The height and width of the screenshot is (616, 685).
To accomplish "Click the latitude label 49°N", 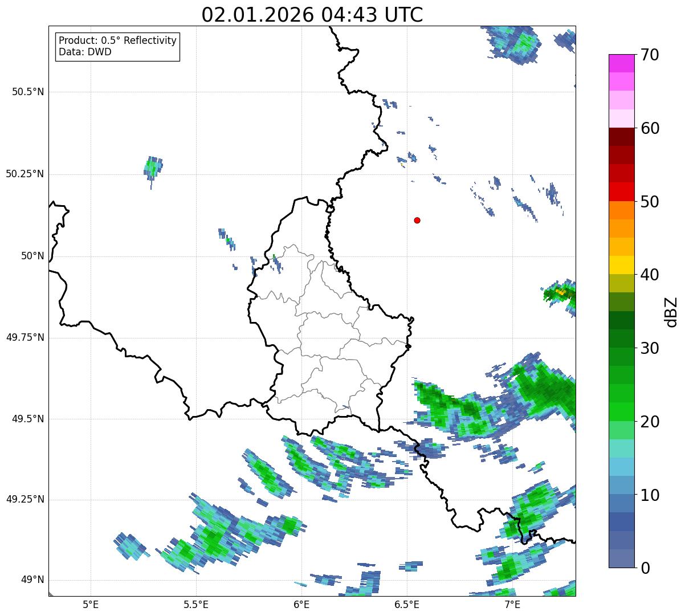I will pyautogui.click(x=33, y=580).
